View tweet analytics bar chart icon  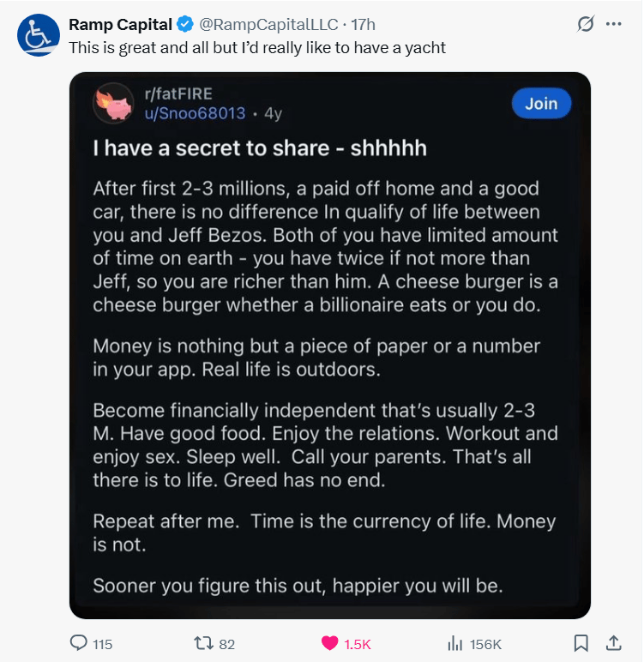tap(454, 644)
